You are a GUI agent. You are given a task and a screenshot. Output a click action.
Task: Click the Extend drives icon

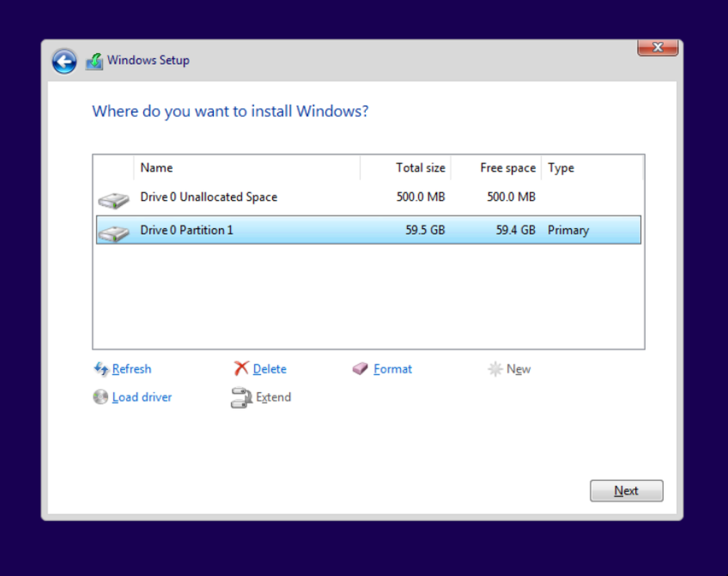tap(241, 397)
